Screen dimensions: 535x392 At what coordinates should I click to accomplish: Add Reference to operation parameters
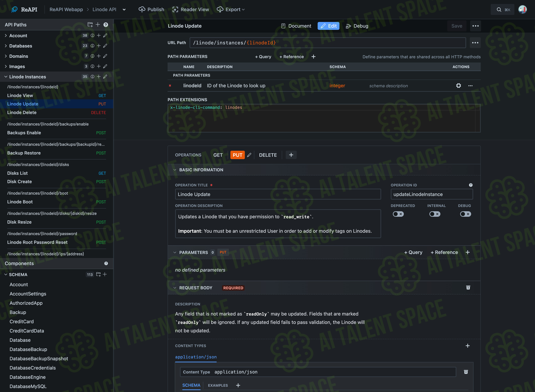pos(444,252)
